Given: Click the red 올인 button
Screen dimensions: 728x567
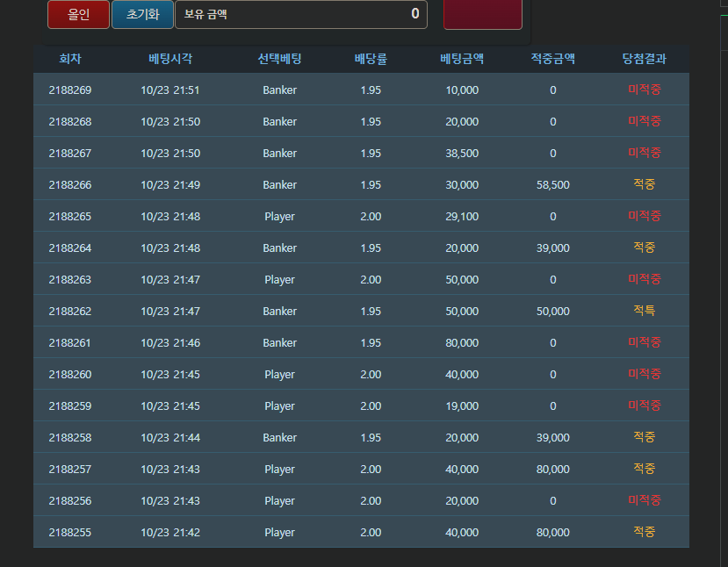Looking at the screenshot, I should tap(78, 14).
